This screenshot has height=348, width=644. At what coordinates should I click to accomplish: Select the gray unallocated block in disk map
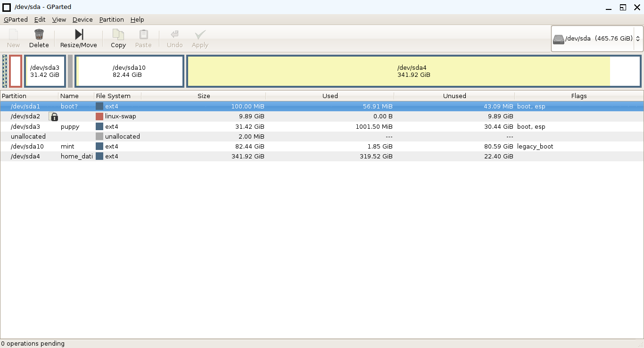(70, 71)
